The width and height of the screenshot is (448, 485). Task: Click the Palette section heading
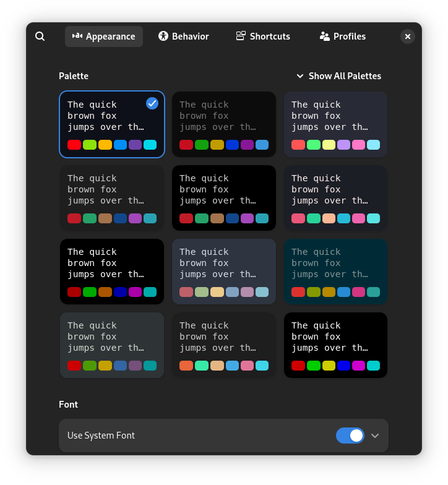74,76
